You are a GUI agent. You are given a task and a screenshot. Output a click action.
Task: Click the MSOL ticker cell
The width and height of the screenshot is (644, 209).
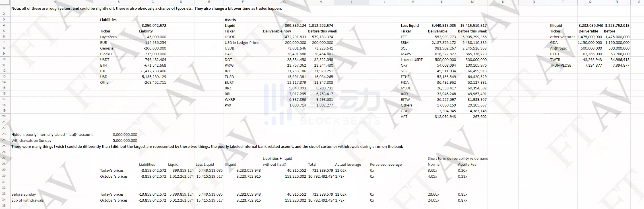[406, 88]
